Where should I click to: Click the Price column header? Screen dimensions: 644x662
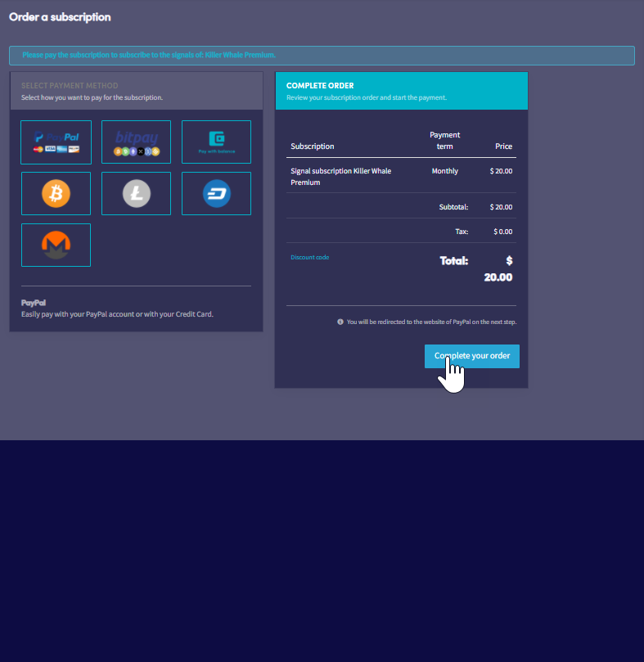click(x=503, y=146)
